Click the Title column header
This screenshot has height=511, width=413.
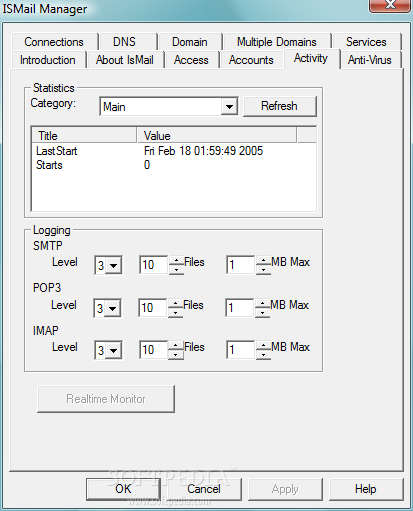(x=84, y=135)
